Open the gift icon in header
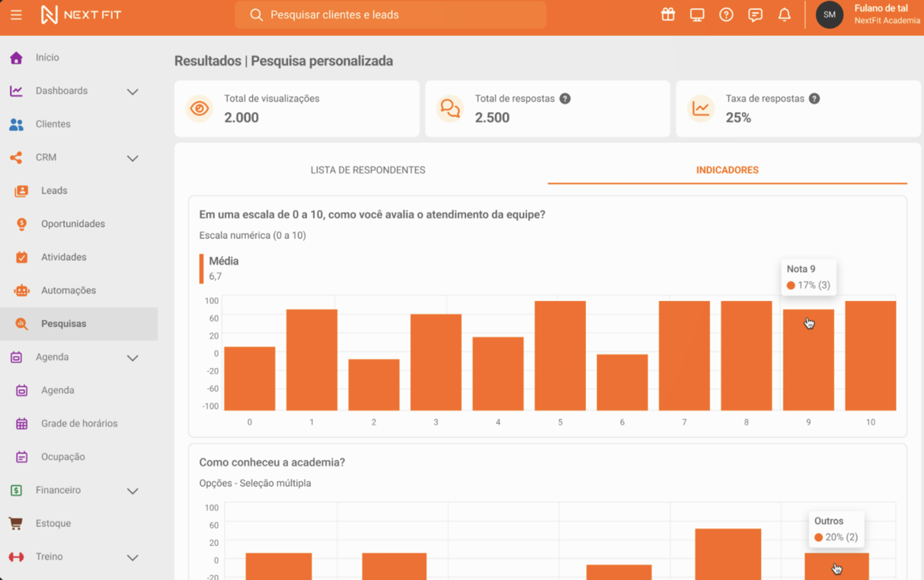The image size is (924, 580). [x=668, y=14]
